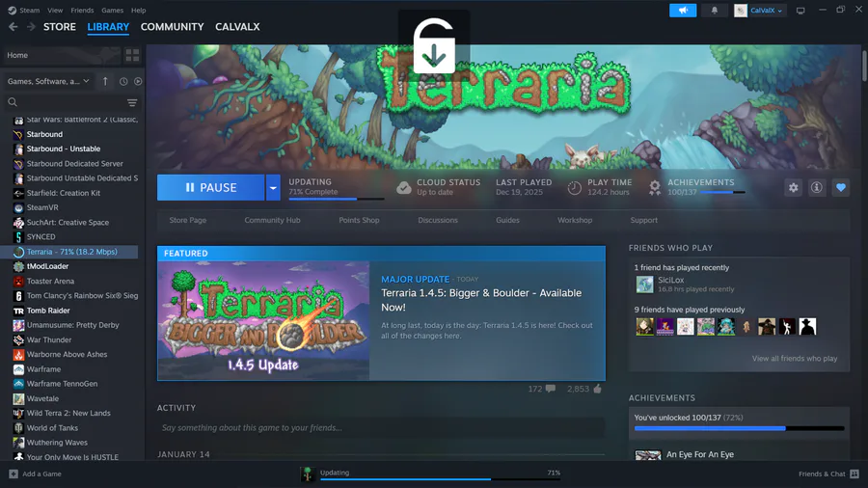
Task: Switch to the COMMUNITY tab
Action: coord(173,27)
